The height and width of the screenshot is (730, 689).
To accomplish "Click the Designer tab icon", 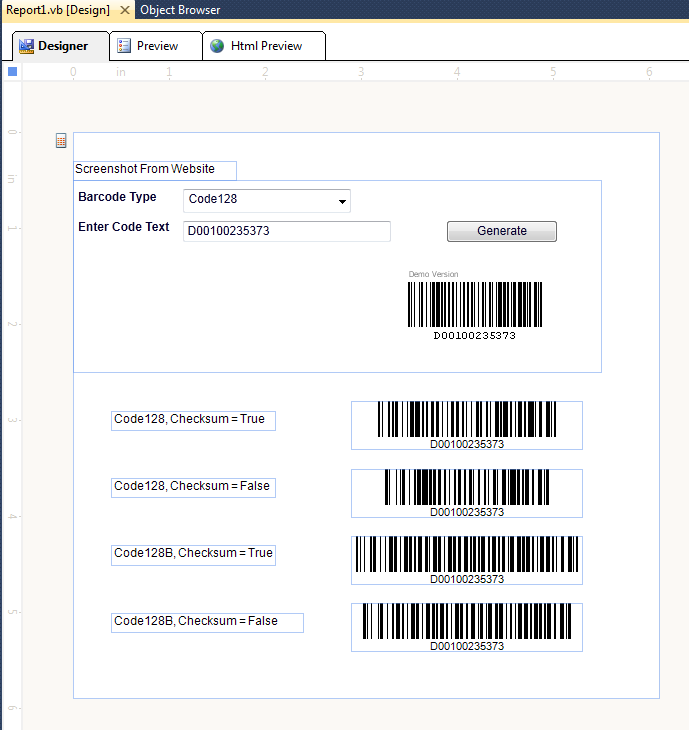I will tap(27, 46).
